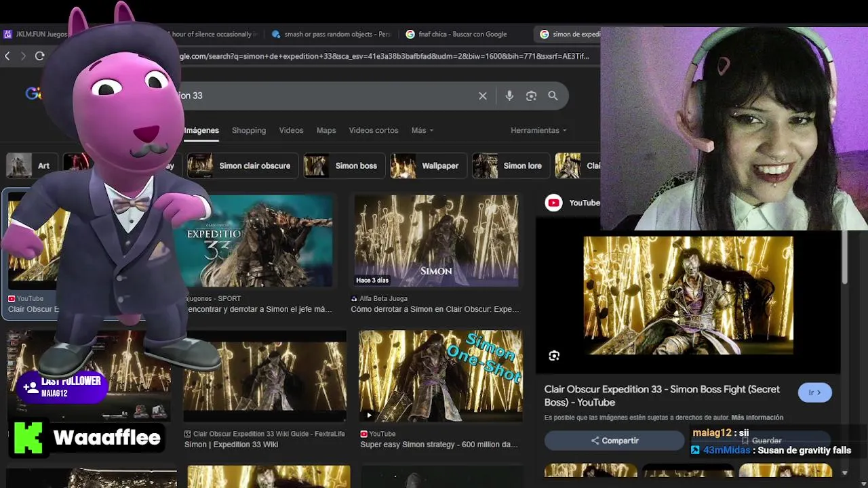Click the Google favicon on fnaf chica tab

click(x=410, y=34)
